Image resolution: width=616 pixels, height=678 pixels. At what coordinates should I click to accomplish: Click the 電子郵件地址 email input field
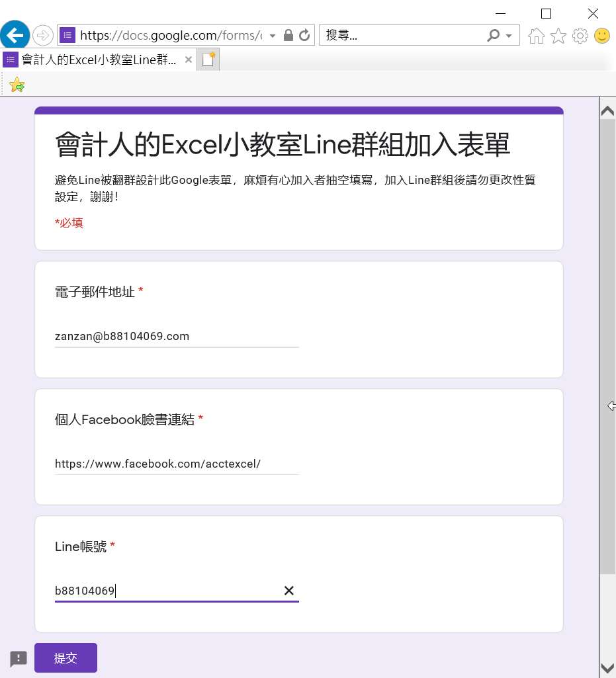[x=177, y=337]
